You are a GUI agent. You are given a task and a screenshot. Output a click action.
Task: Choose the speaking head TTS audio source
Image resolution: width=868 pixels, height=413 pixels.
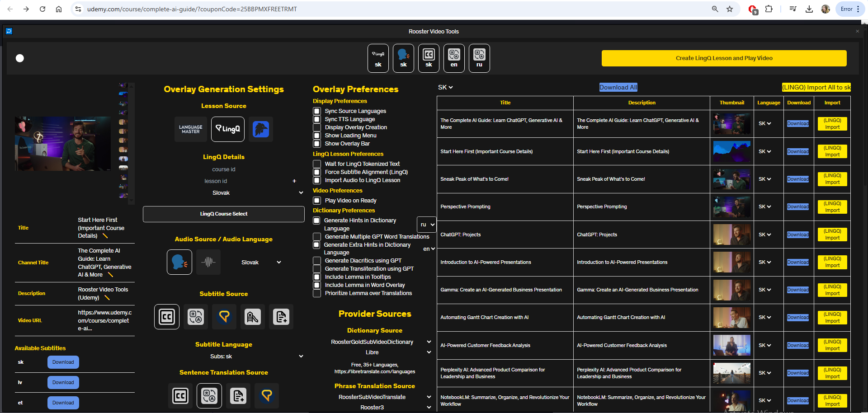(x=179, y=262)
